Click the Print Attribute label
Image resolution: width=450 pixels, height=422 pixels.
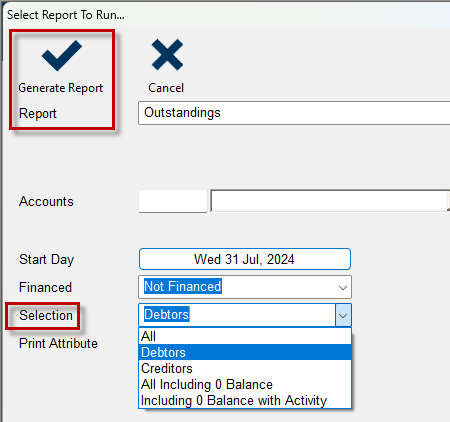click(58, 343)
